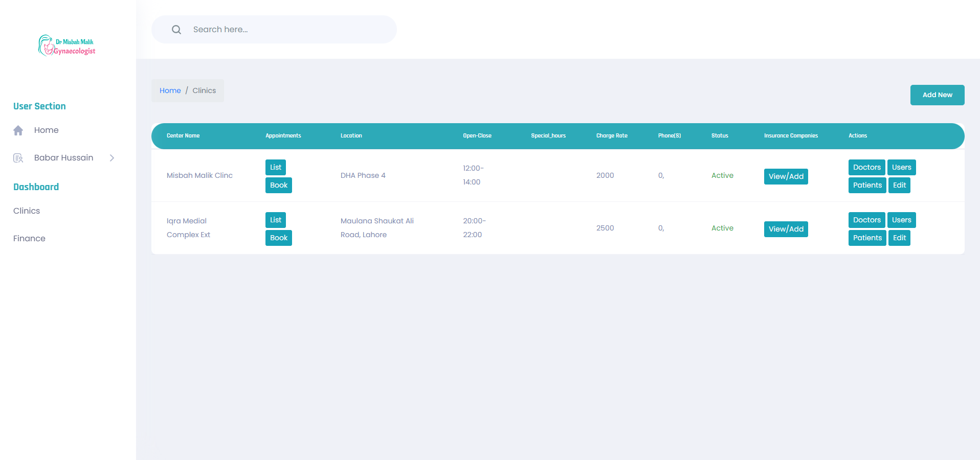Click the Dr Misbah Malik Gynaecologist logo
Image resolution: width=980 pixels, height=460 pixels.
67,46
